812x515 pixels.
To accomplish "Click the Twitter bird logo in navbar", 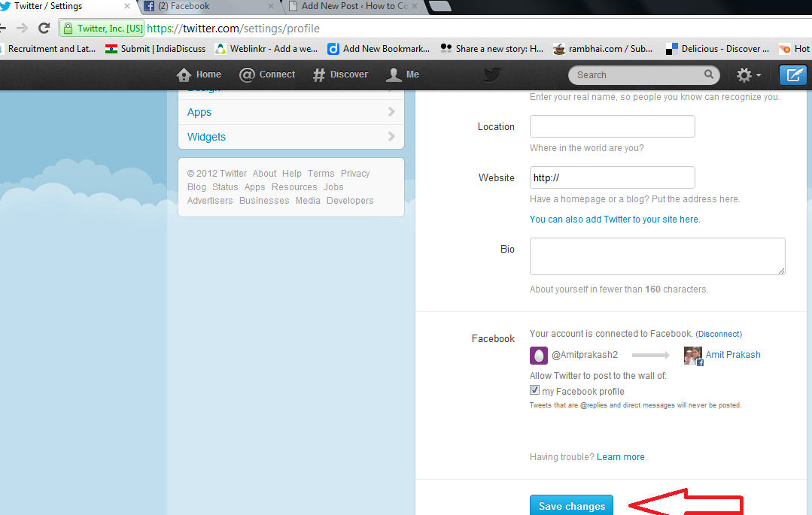I will coord(492,74).
